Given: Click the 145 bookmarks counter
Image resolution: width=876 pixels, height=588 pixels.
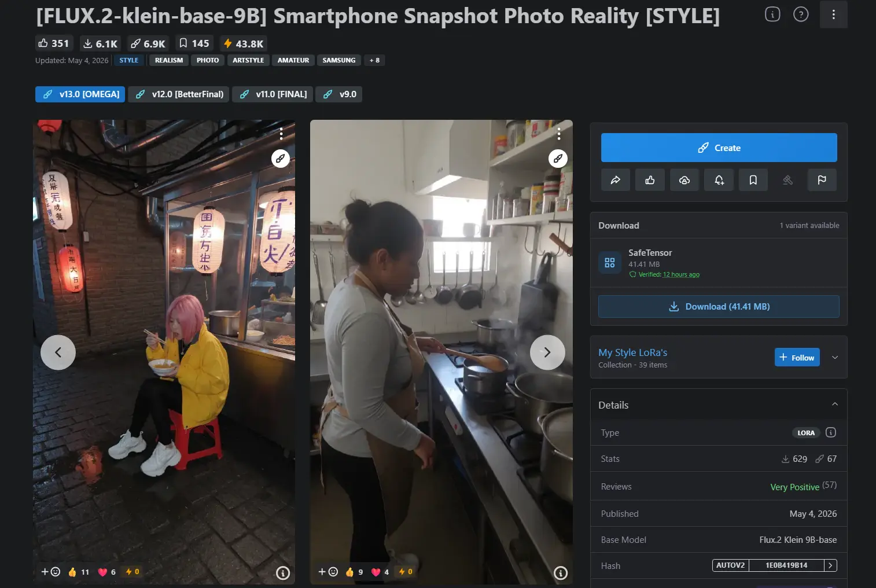Looking at the screenshot, I should (x=194, y=43).
